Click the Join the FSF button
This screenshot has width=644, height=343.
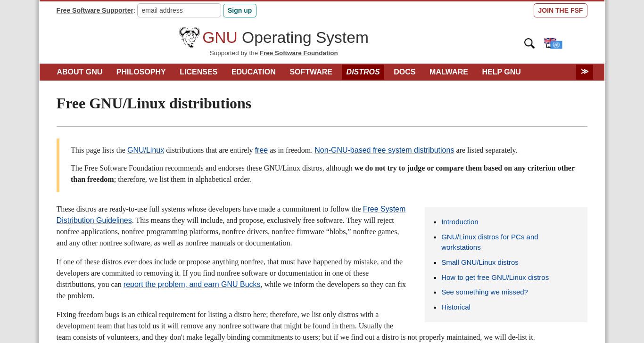click(x=561, y=10)
